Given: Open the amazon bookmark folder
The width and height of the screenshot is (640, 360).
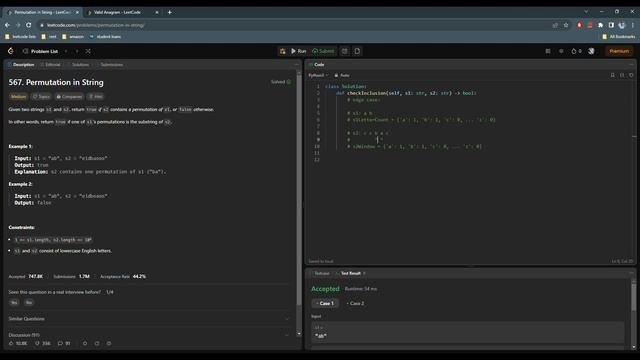Looking at the screenshot, I should [73, 36].
